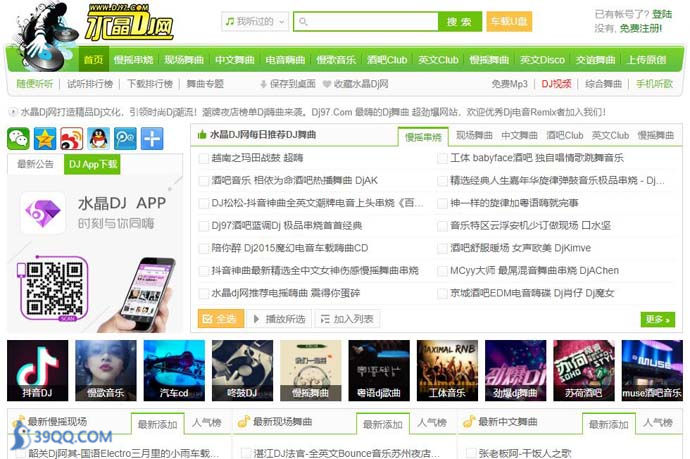Click the 登陆 login link
This screenshot has height=459, width=690.
tap(662, 14)
